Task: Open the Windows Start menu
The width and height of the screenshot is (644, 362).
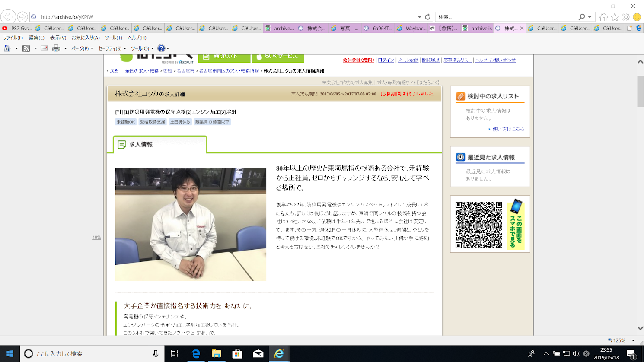Action: tap(10, 354)
